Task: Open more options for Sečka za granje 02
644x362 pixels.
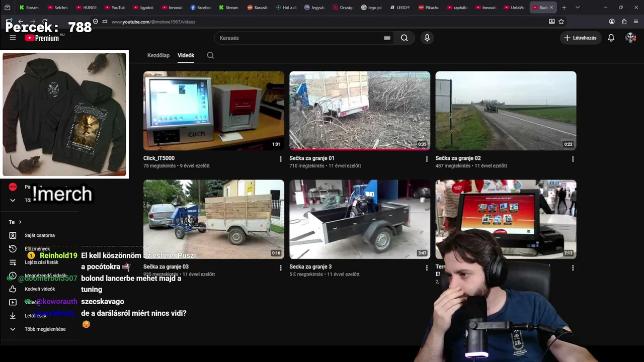Action: pyautogui.click(x=573, y=159)
